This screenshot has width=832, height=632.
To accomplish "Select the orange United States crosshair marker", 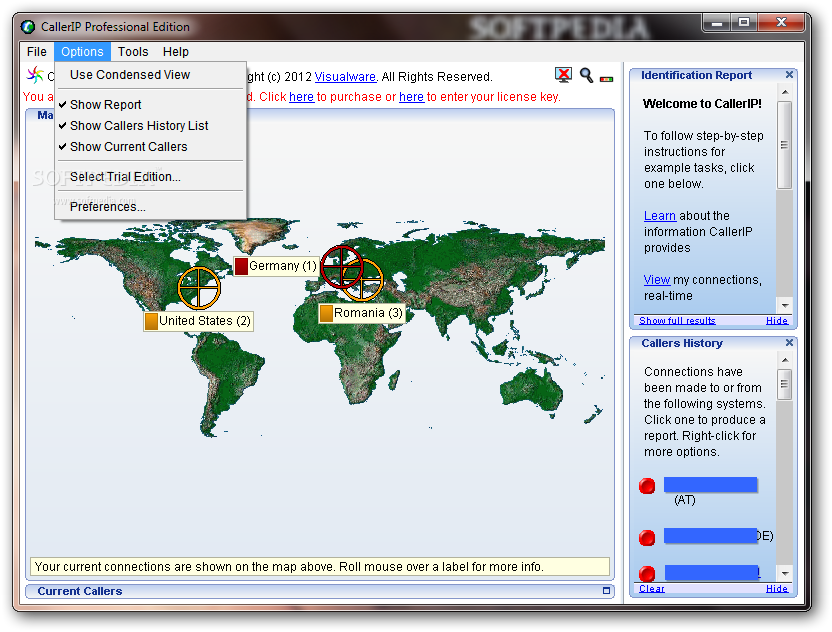I will pyautogui.click(x=198, y=288).
